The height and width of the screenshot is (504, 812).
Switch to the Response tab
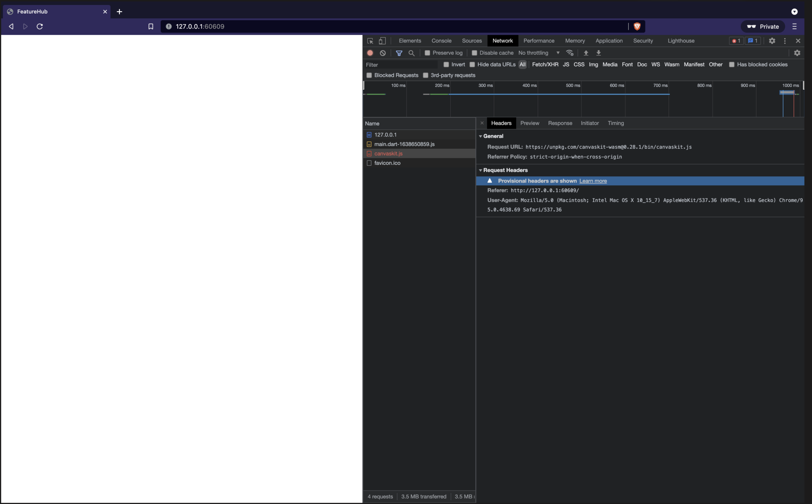point(560,123)
